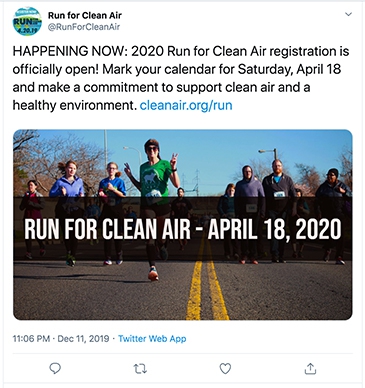The height and width of the screenshot is (388, 365).
Task: Open the Run for Clean Air display name
Action: [85, 15]
